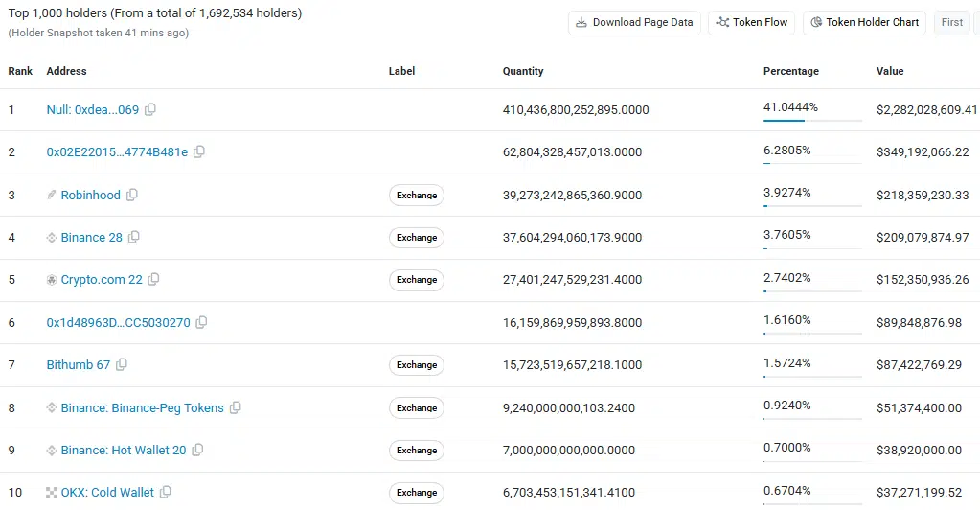Image resolution: width=980 pixels, height=510 pixels.
Task: Click the 41.0444% percentage bar
Action: pyautogui.click(x=812, y=120)
